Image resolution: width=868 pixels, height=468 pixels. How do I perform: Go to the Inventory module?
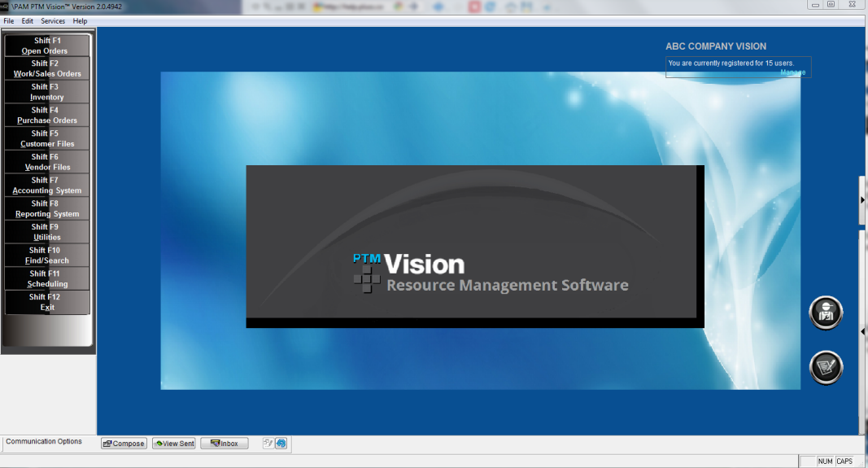(47, 92)
